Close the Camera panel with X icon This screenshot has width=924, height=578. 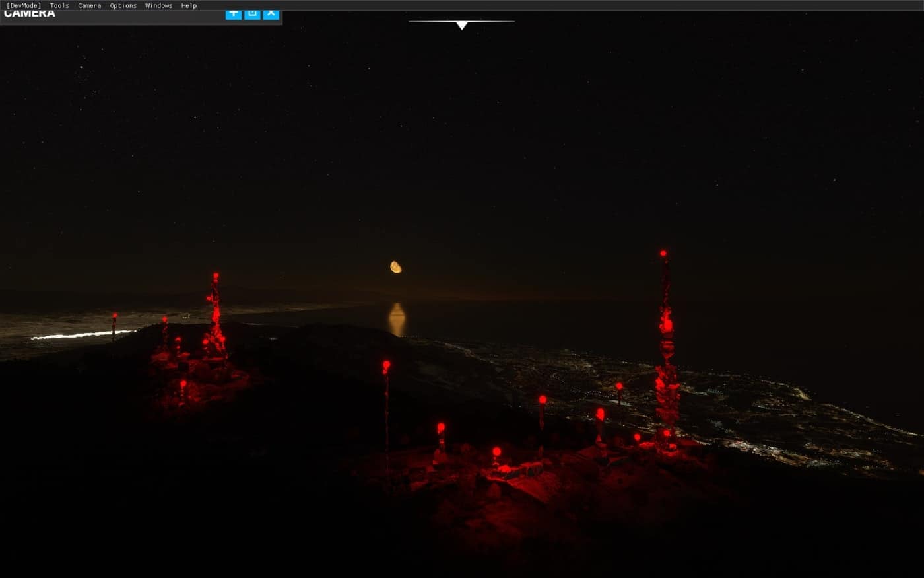click(271, 13)
